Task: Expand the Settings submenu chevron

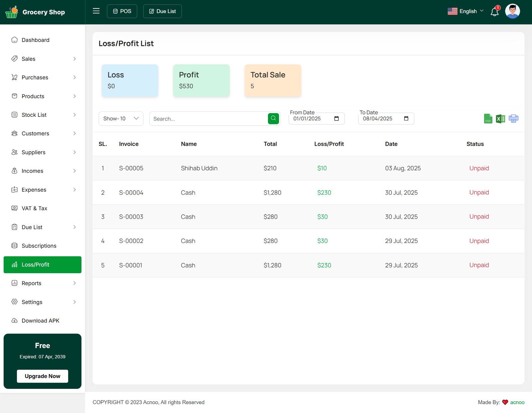Action: click(74, 302)
